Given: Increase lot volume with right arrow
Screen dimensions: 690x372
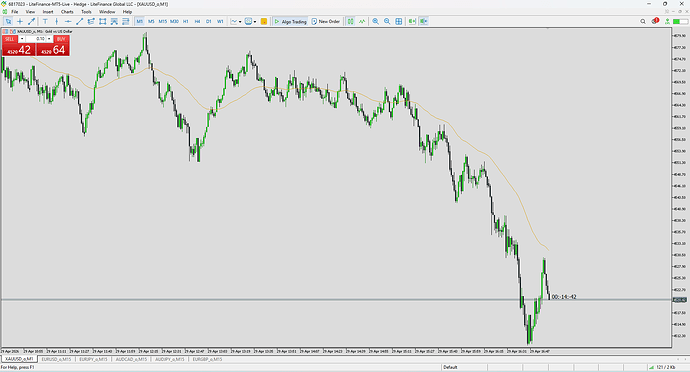Looking at the screenshot, I should point(49,39).
